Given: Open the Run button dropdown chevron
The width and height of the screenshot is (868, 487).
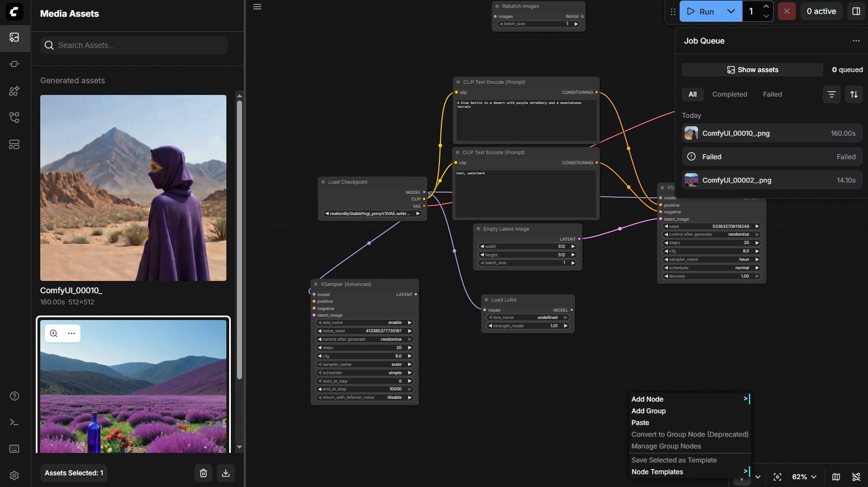Looking at the screenshot, I should [x=731, y=11].
